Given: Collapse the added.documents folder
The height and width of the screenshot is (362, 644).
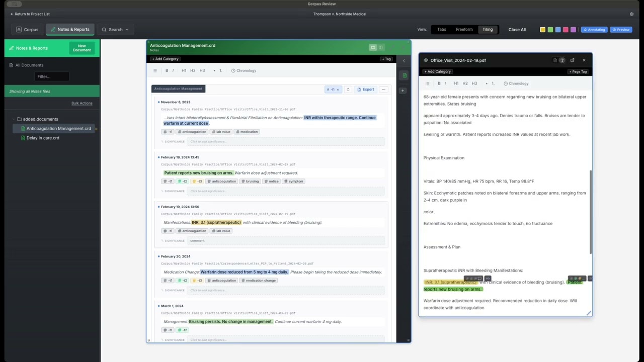Looking at the screenshot, I should [x=14, y=119].
